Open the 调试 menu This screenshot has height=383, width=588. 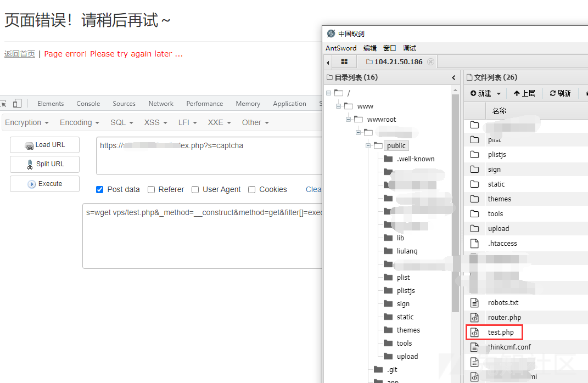coord(410,48)
